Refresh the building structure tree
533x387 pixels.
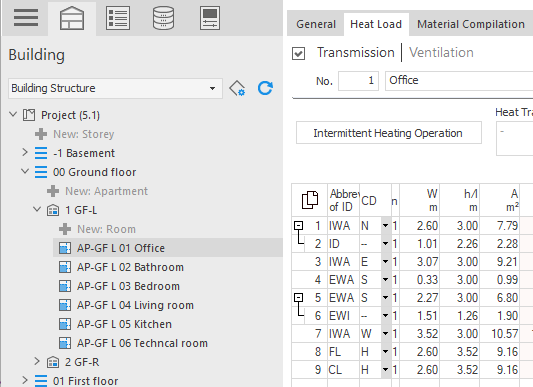pyautogui.click(x=265, y=88)
